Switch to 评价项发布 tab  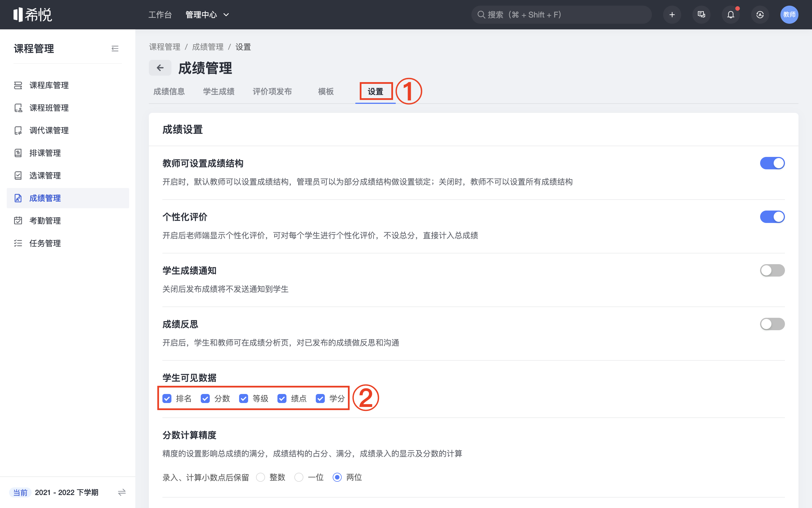pyautogui.click(x=272, y=91)
